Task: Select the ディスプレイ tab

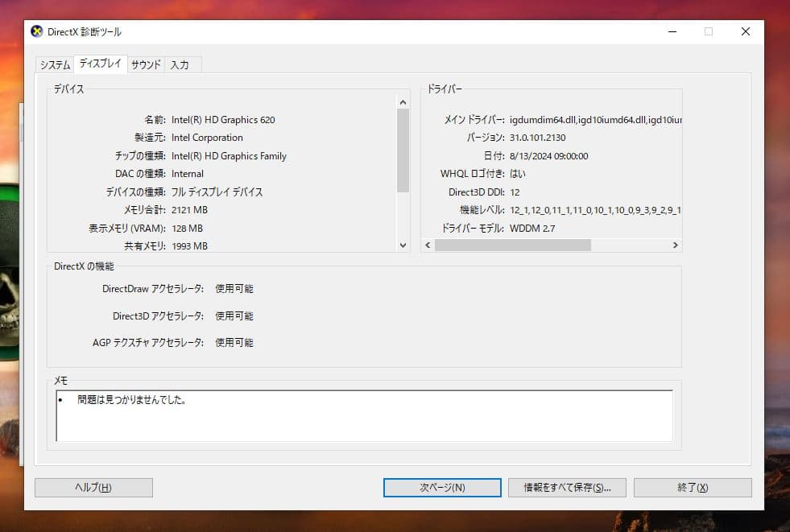Action: point(100,64)
